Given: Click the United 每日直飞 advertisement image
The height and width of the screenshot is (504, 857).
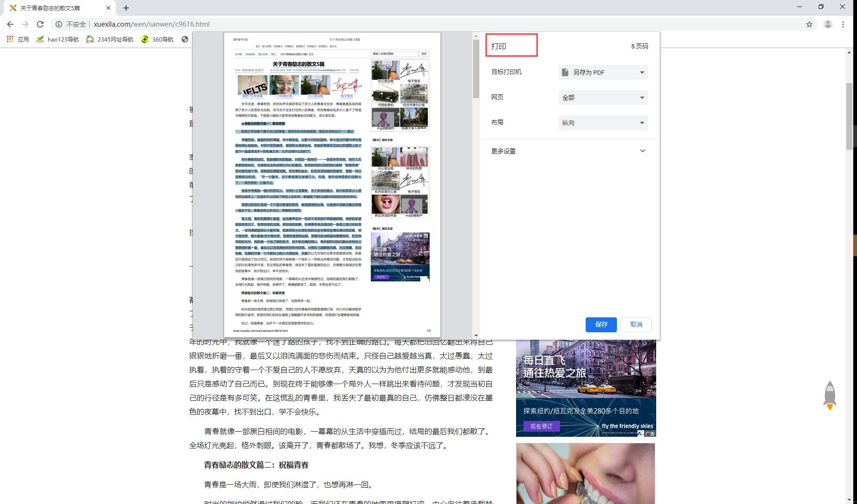Looking at the screenshot, I should (x=586, y=388).
